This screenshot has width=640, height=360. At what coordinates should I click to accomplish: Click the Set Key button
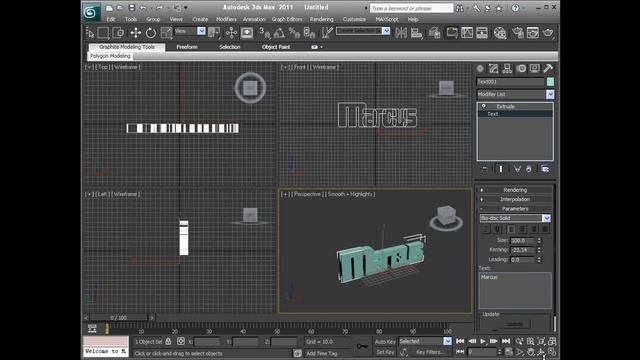[385, 352]
